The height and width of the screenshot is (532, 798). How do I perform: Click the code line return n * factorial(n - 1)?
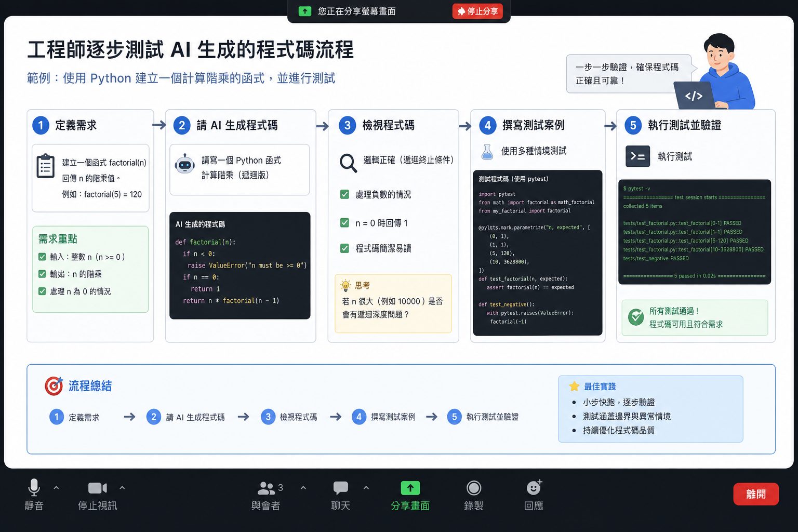tap(231, 301)
